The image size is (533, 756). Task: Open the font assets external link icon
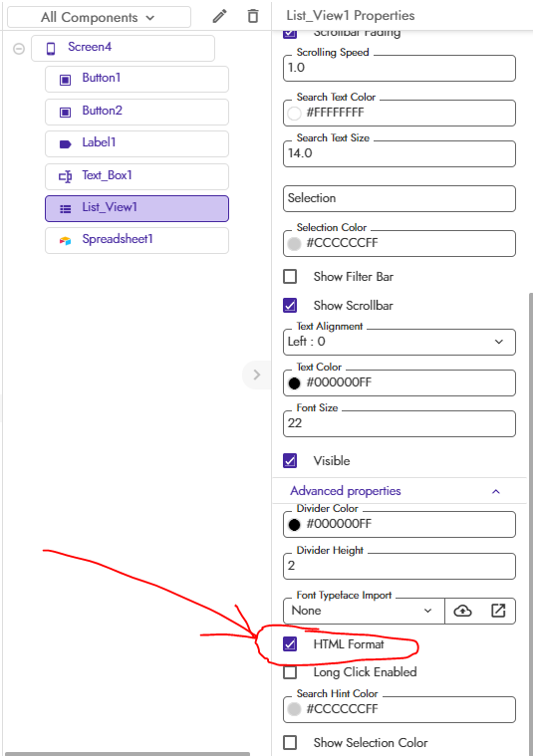pyautogui.click(x=498, y=611)
